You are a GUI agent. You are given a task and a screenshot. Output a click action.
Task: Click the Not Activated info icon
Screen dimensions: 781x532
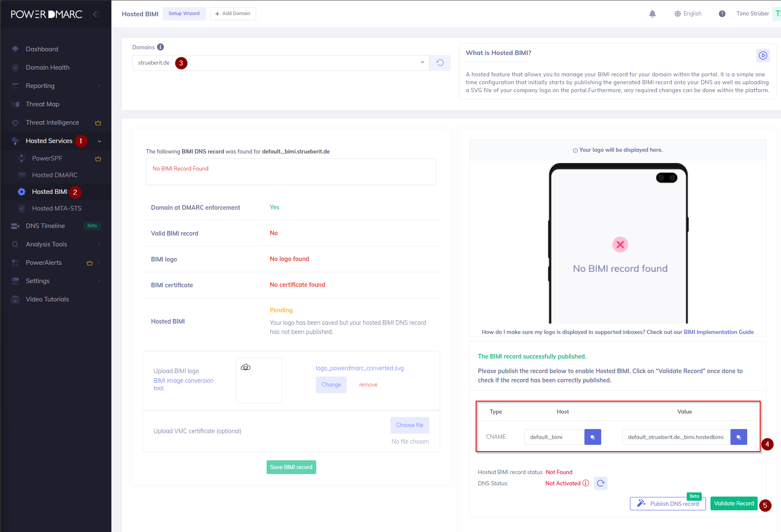[x=586, y=483]
